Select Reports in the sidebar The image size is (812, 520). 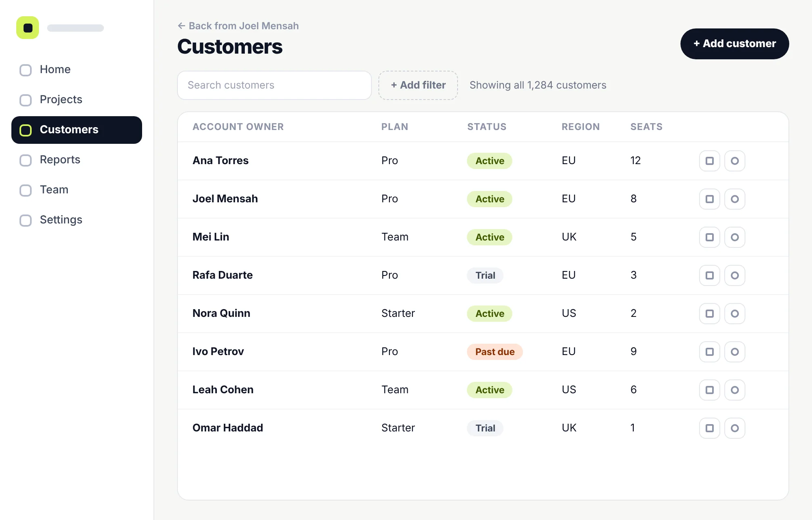(77, 160)
